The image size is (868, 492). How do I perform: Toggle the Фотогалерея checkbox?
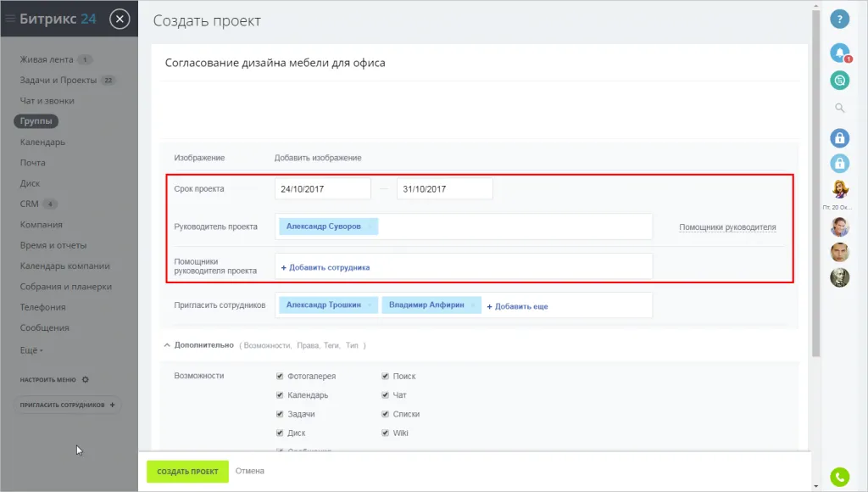point(281,376)
